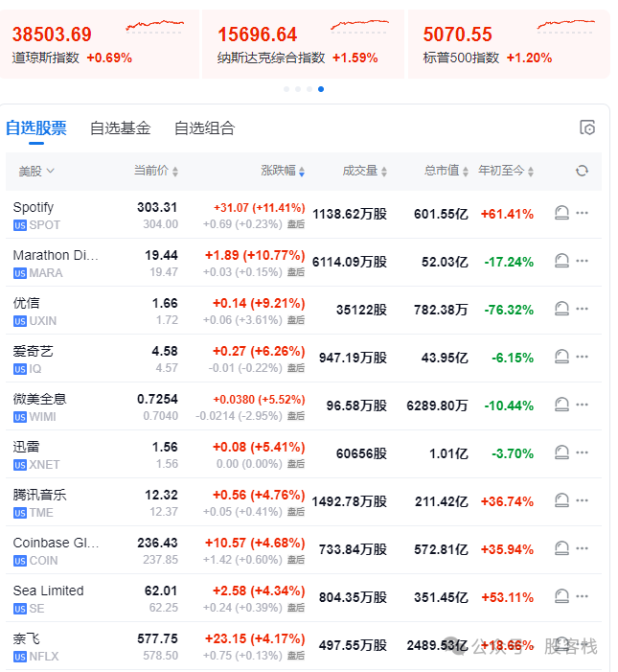Sort by 成交量 column arrows
Viewport: 618px width, 672px height.
[x=384, y=172]
